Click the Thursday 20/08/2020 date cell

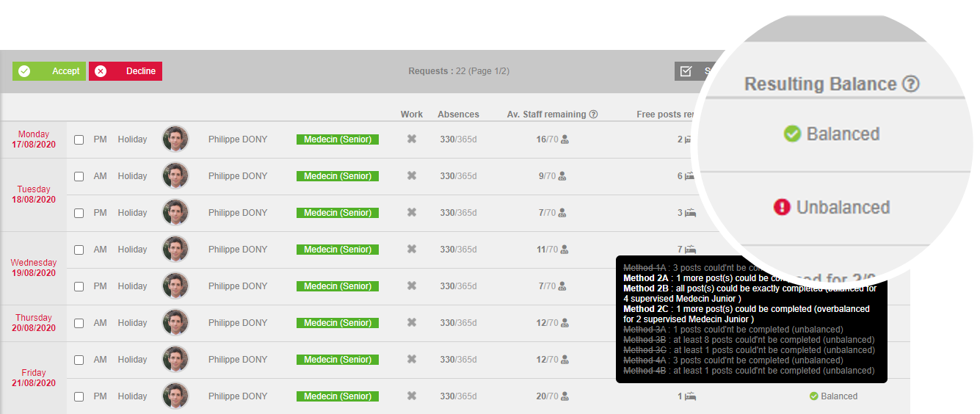tap(34, 323)
